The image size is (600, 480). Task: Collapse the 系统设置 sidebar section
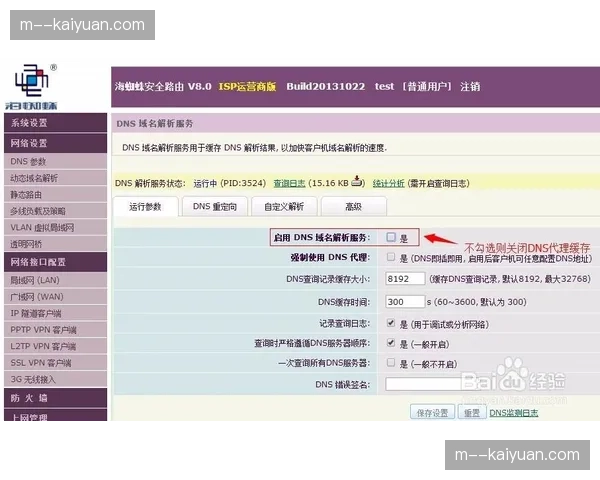(x=55, y=123)
